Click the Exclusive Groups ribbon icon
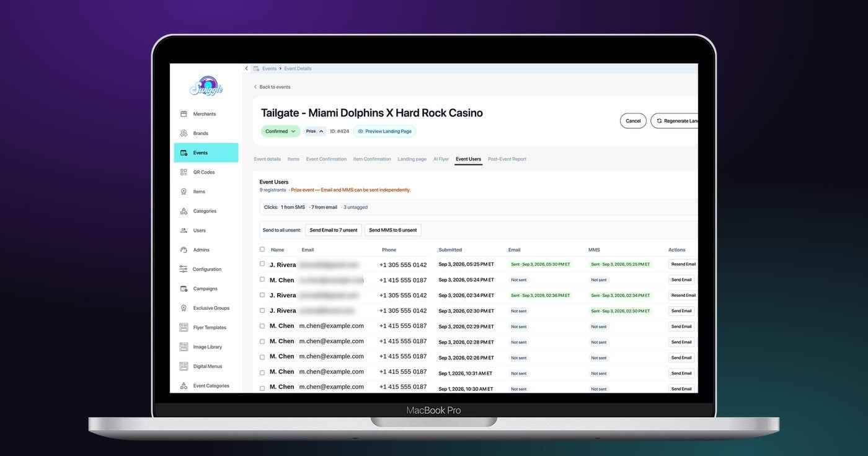The width and height of the screenshot is (868, 456). click(184, 308)
